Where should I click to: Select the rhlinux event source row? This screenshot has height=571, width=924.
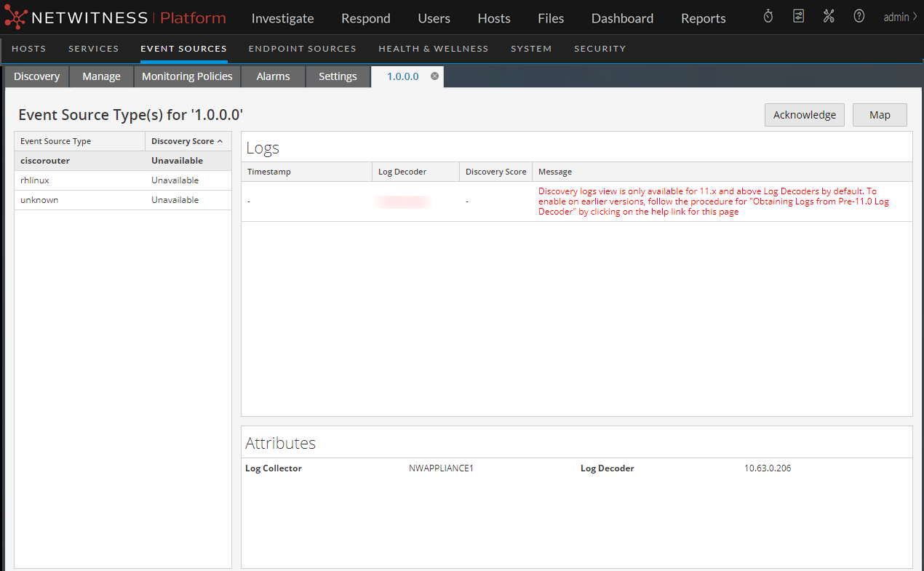click(35, 180)
